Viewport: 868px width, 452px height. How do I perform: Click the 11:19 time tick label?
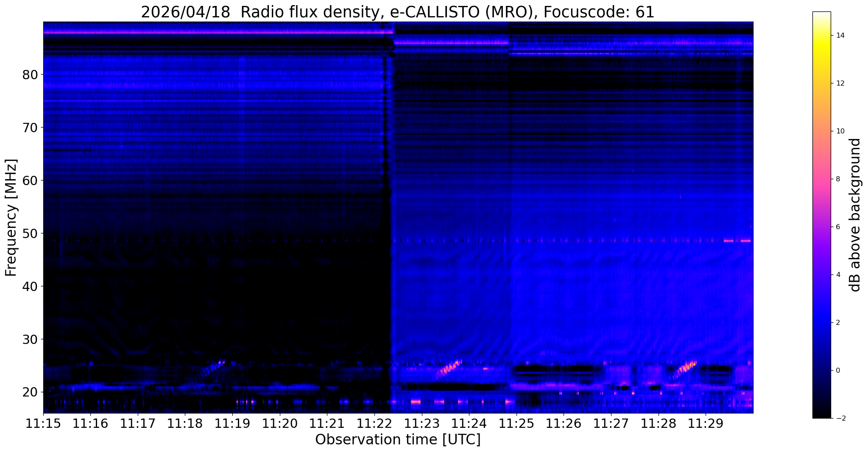click(232, 424)
